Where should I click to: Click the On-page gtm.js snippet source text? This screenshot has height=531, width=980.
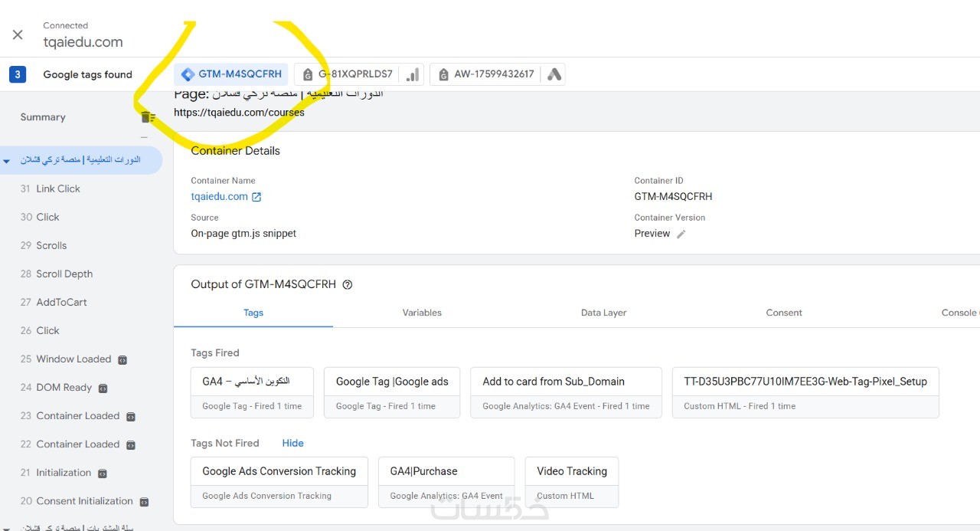(243, 233)
